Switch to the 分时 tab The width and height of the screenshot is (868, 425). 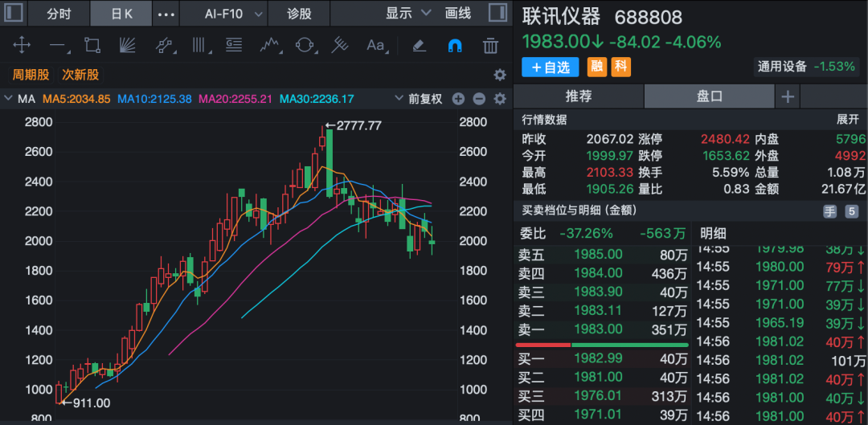(x=59, y=14)
